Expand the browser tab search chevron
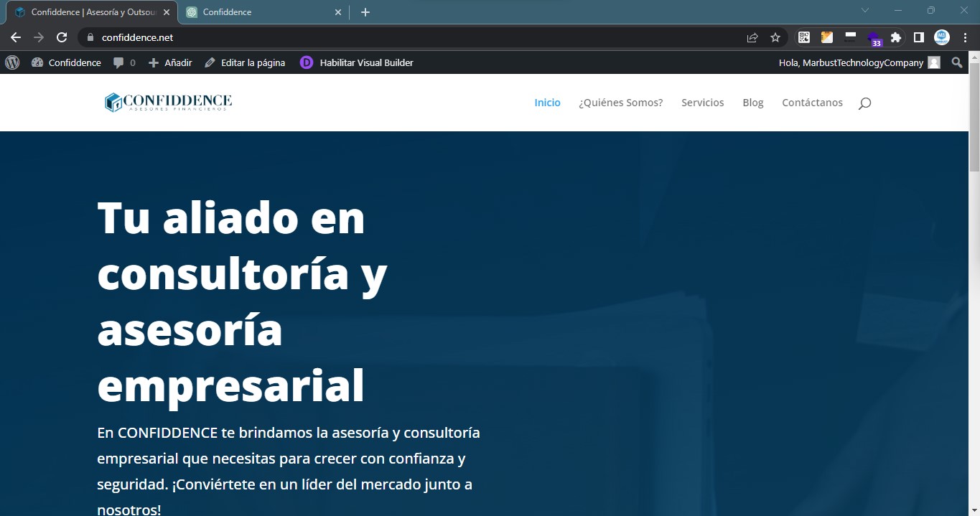 (x=864, y=11)
